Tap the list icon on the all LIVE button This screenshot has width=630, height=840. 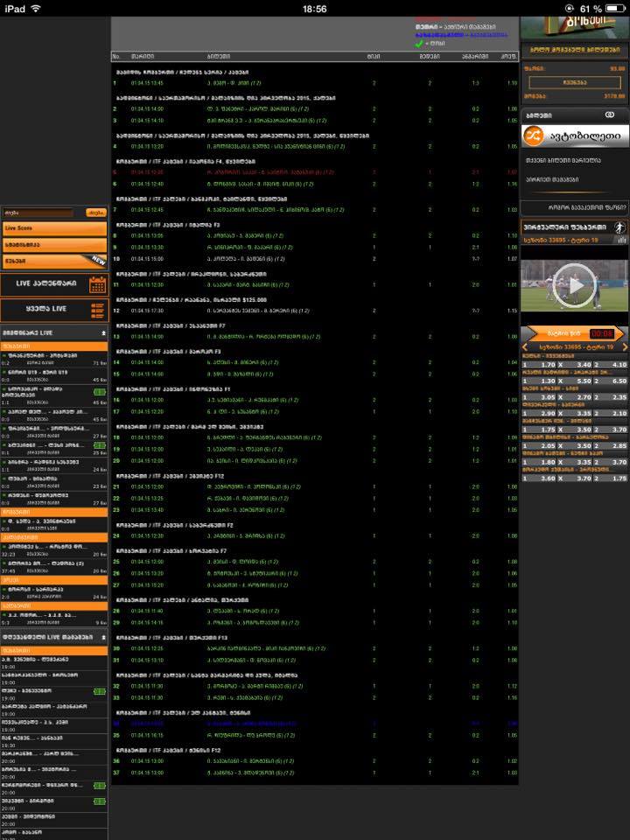[x=97, y=310]
